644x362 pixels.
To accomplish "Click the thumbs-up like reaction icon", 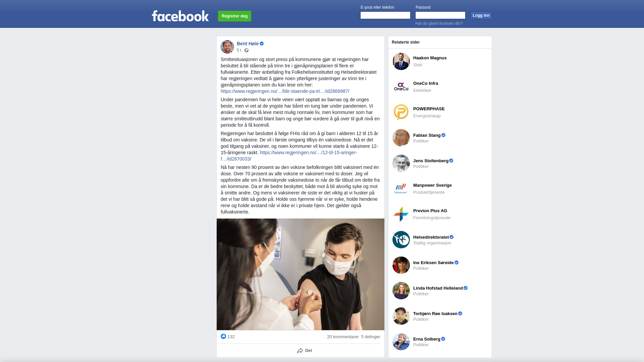I will (x=223, y=336).
